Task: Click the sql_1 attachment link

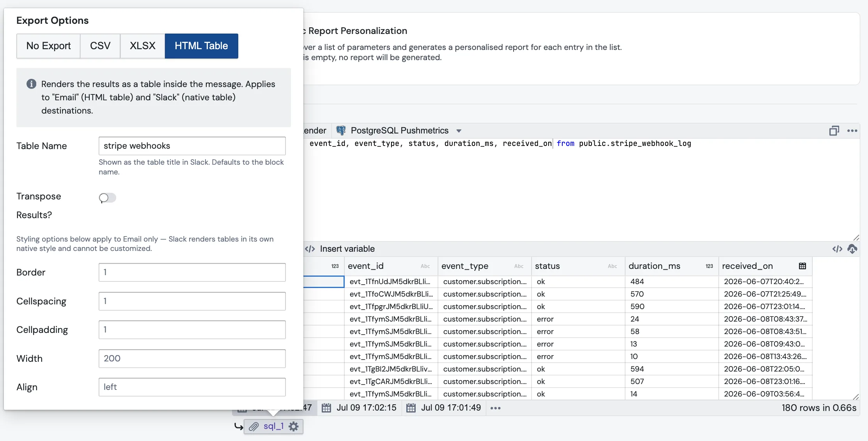Action: point(273,426)
